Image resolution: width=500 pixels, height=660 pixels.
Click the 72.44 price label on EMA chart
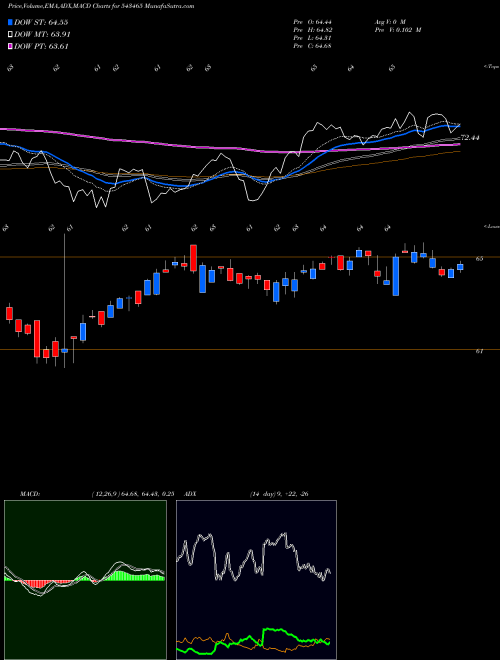470,138
